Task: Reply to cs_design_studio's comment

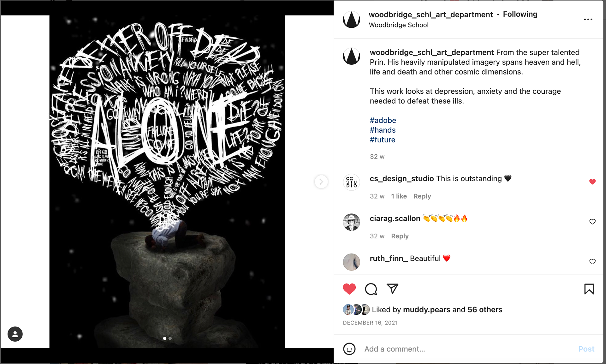Action: [x=422, y=196]
